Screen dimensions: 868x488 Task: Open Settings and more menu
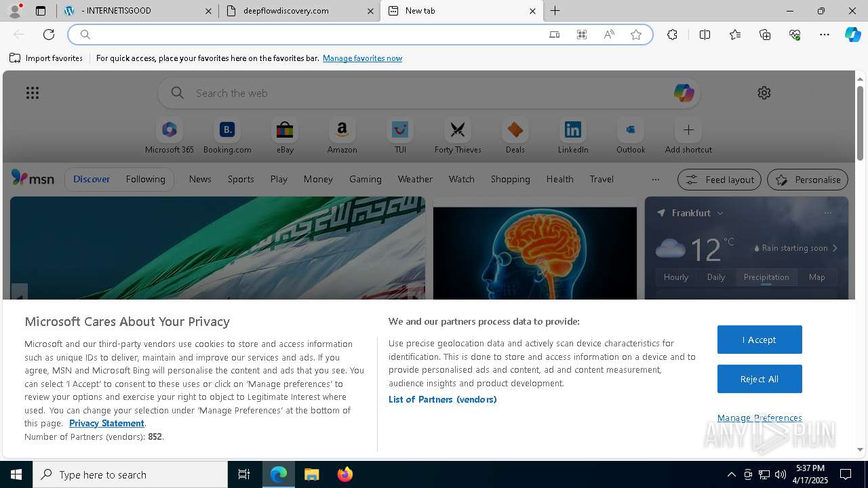[x=825, y=35]
